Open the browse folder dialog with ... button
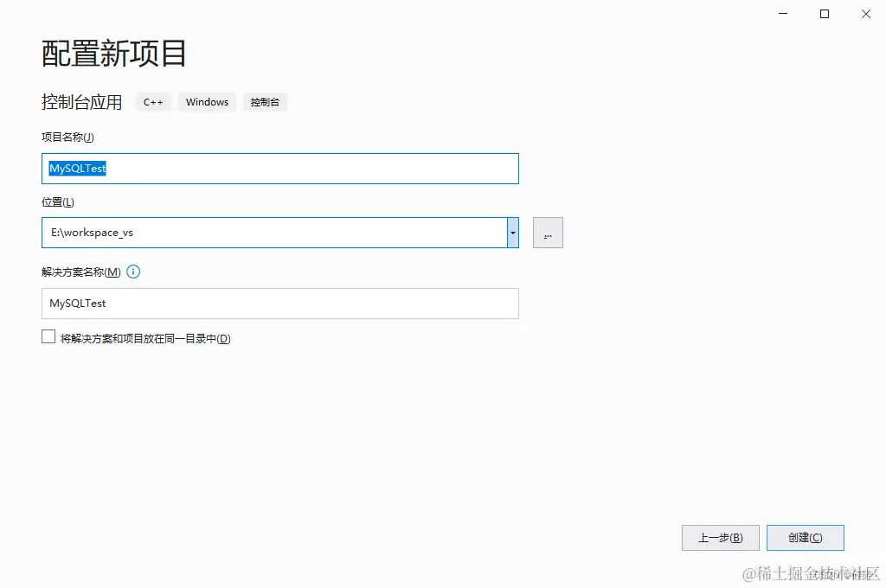The height and width of the screenshot is (588, 886). [547, 232]
